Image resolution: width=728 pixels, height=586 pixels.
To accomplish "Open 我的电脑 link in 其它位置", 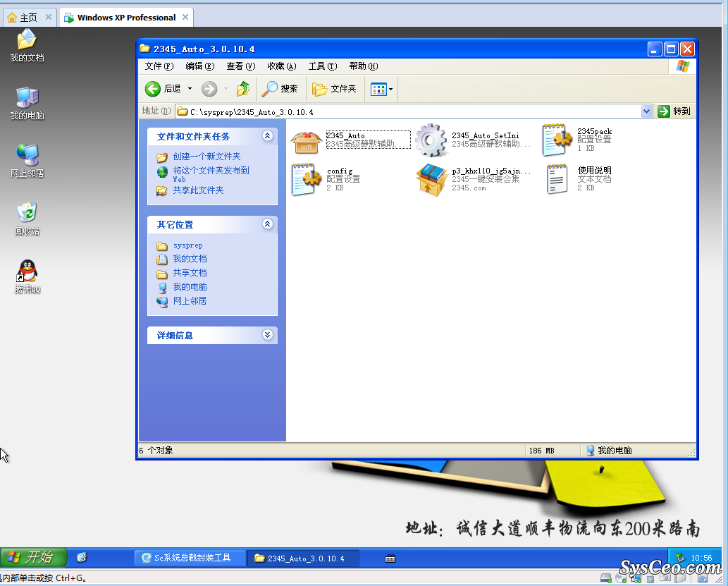I will pos(190,287).
